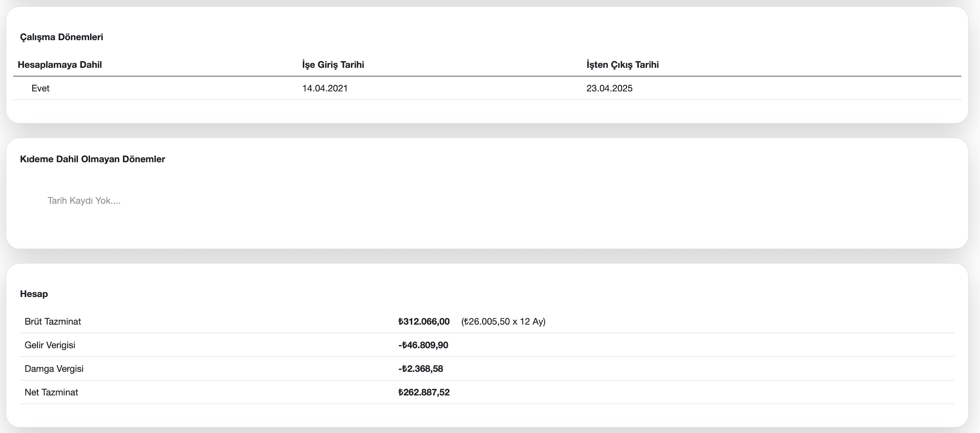Click the Hesaplamaya Dahil column header
The width and height of the screenshot is (980, 433).
60,65
